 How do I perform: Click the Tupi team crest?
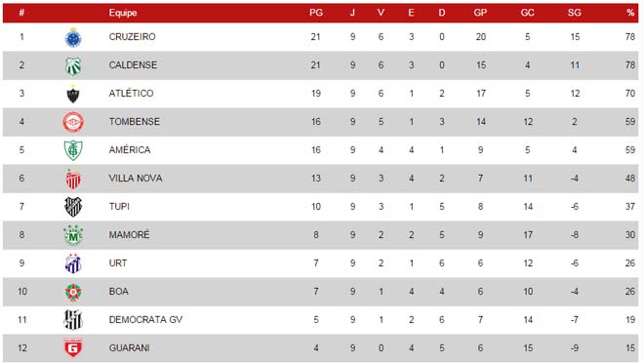pyautogui.click(x=73, y=207)
